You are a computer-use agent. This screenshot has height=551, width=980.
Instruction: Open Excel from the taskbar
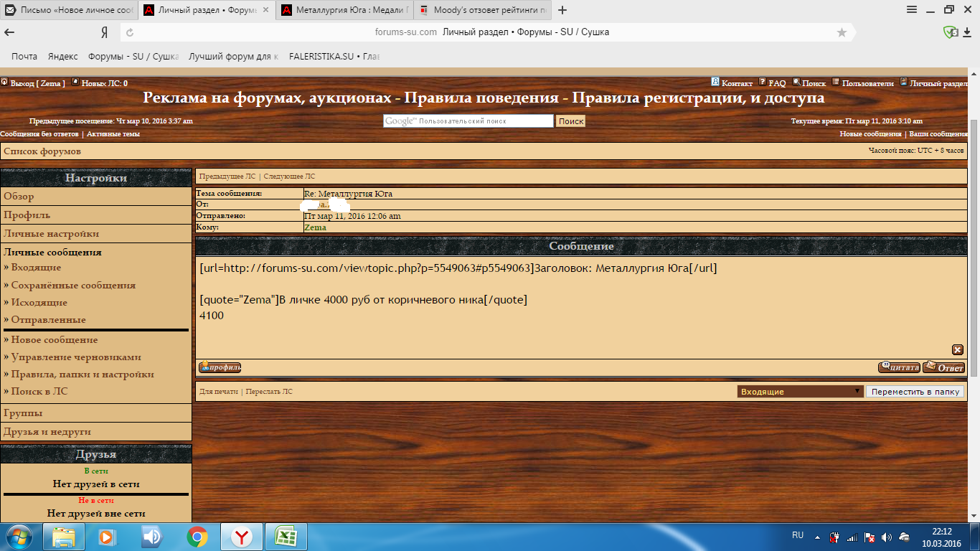click(286, 537)
